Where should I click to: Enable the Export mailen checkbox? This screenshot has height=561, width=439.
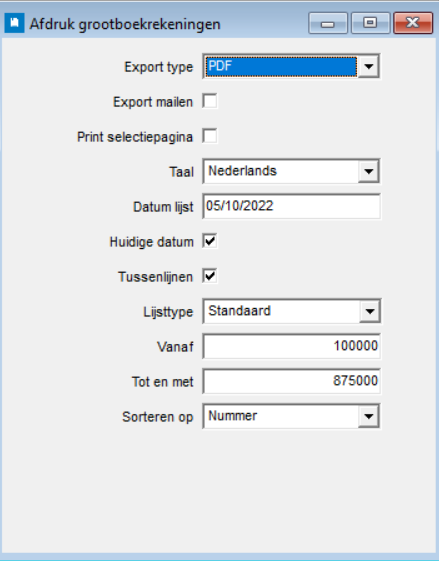pyautogui.click(x=210, y=101)
